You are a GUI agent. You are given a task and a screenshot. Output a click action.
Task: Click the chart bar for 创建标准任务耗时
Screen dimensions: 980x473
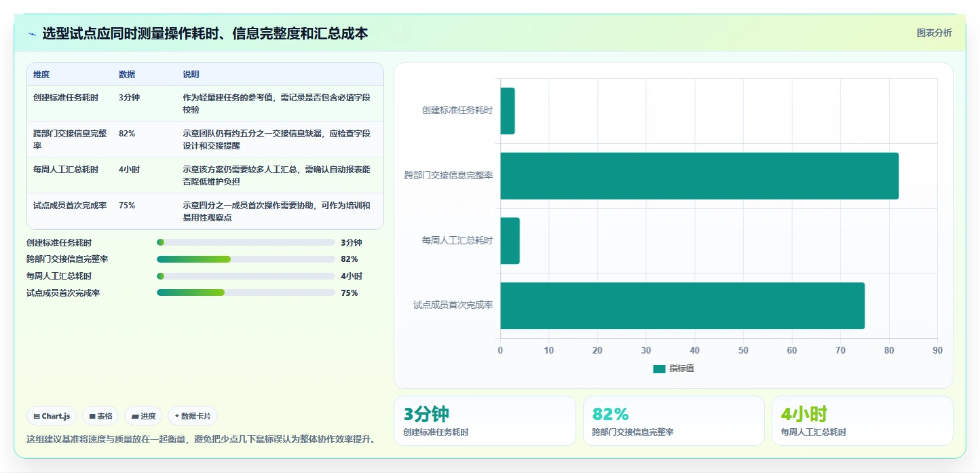pyautogui.click(x=508, y=111)
